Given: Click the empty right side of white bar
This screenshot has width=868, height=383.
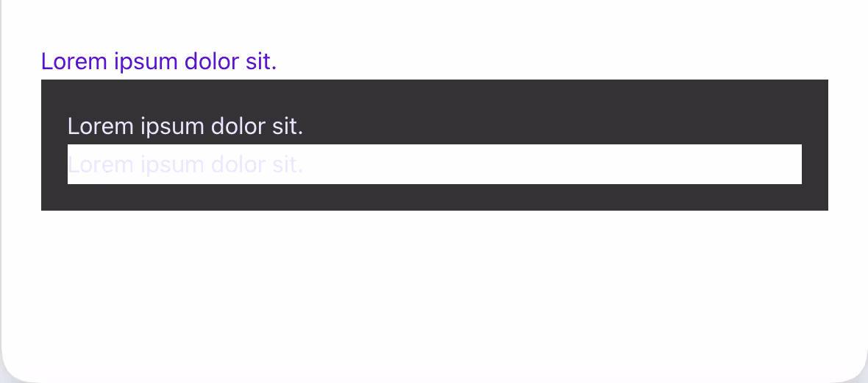Looking at the screenshot, I should point(588,164).
